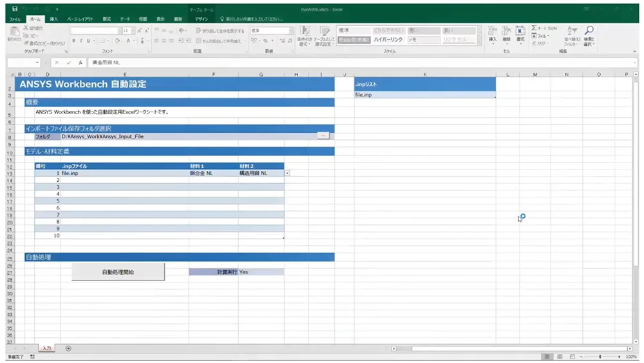Image resolution: width=644 pixels, height=363 pixels.
Task: Toggle wrap text 折り返して全体を表示する
Action: 220,31
